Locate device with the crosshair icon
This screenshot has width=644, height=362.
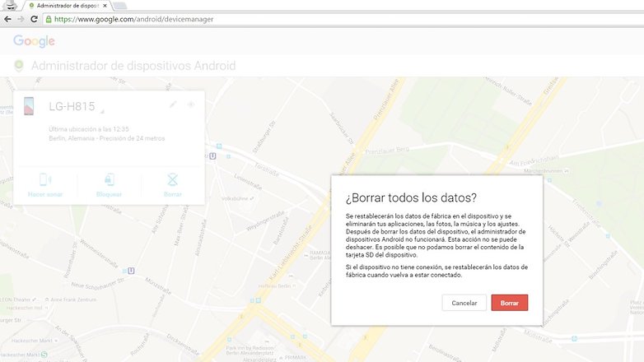(x=191, y=104)
